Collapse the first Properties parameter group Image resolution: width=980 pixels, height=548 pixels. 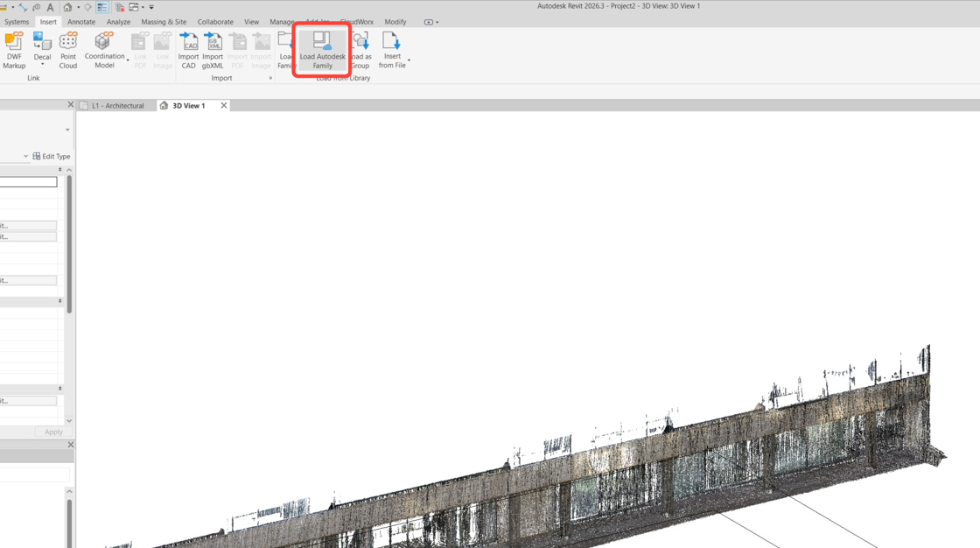coord(60,170)
